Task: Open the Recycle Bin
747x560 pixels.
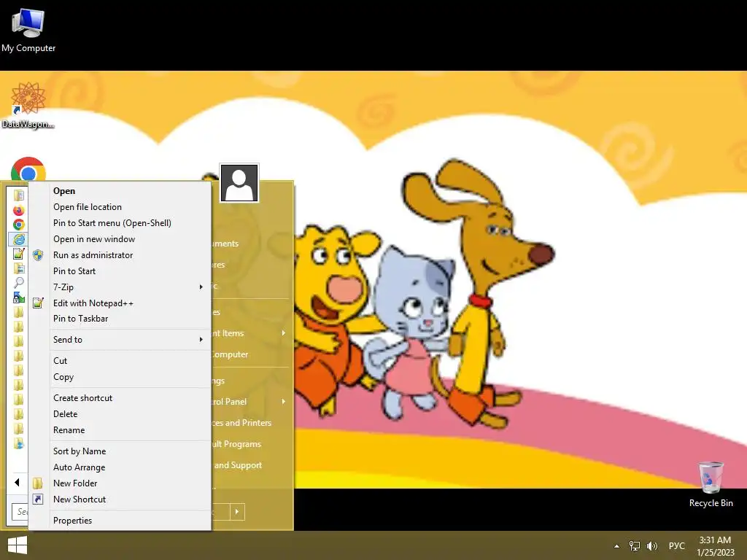Action: (711, 485)
